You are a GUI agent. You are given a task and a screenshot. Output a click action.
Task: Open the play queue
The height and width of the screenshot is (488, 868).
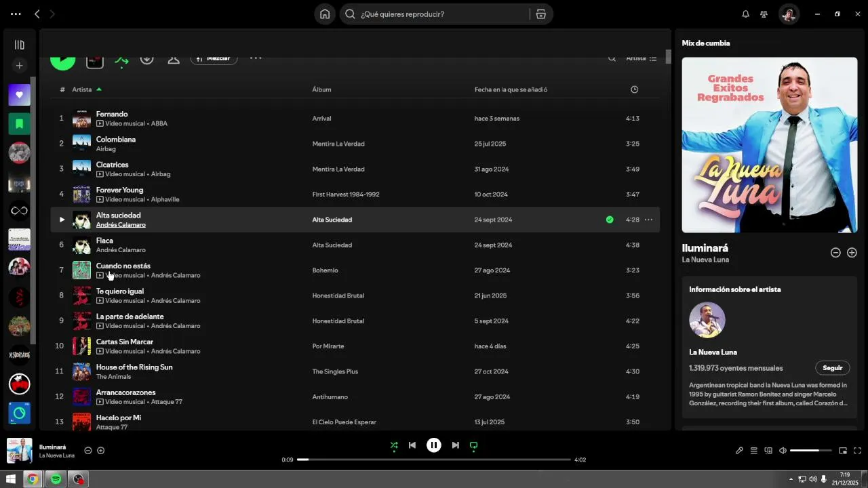pos(753,451)
